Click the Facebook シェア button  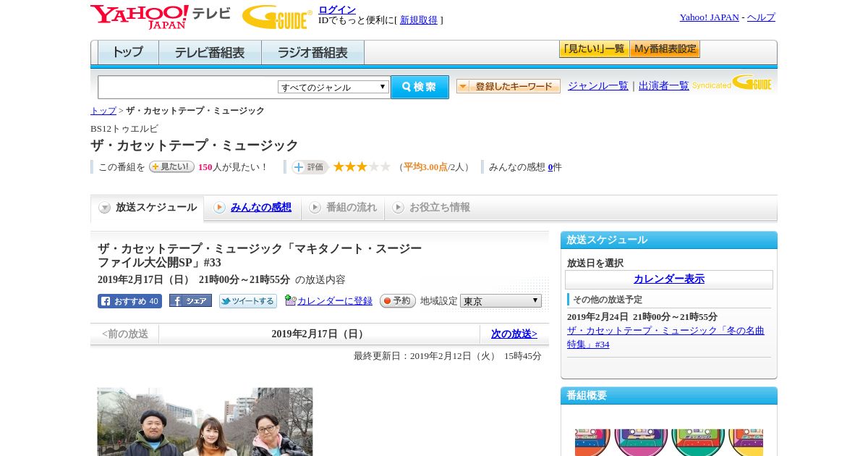(190, 301)
